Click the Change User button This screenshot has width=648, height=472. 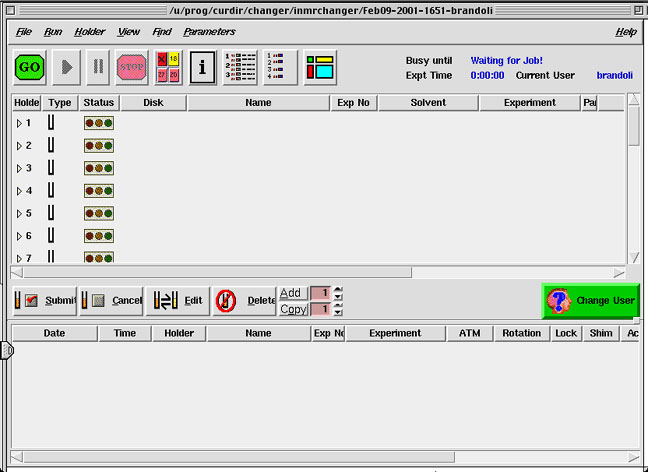pyautogui.click(x=590, y=301)
